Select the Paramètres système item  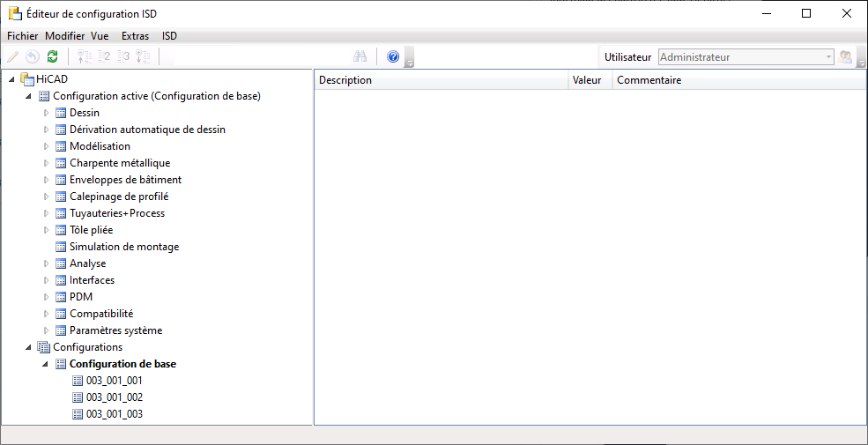[115, 330]
